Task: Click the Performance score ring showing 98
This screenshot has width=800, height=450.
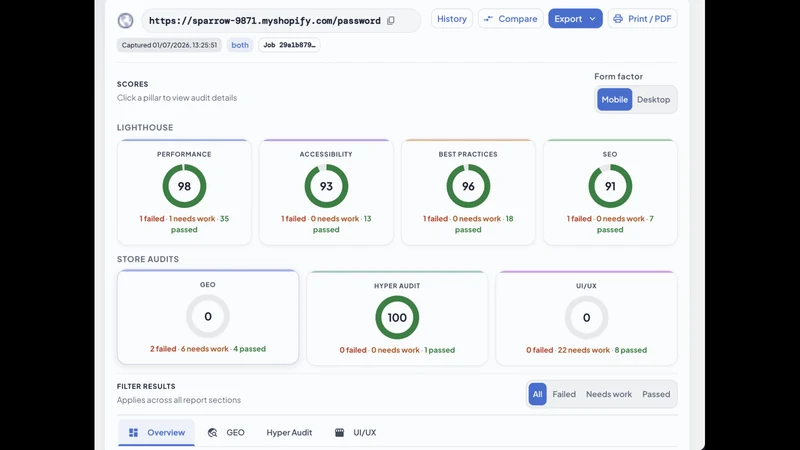Action: click(x=184, y=186)
